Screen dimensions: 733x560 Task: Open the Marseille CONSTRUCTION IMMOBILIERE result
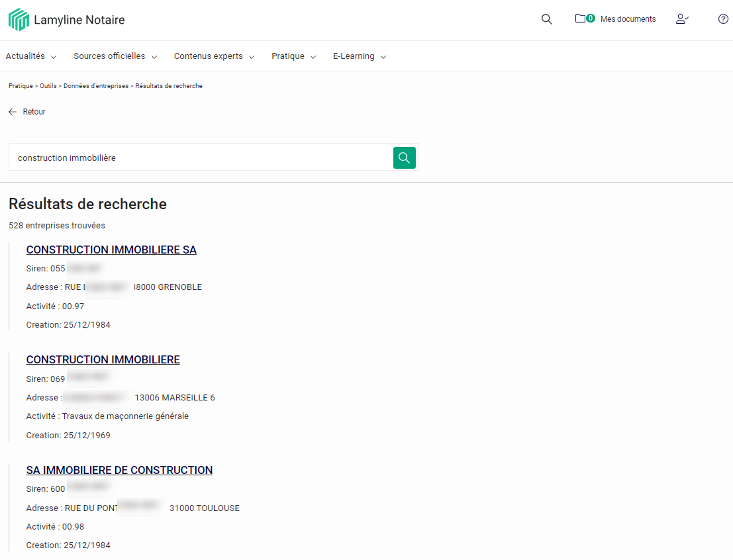click(x=103, y=359)
